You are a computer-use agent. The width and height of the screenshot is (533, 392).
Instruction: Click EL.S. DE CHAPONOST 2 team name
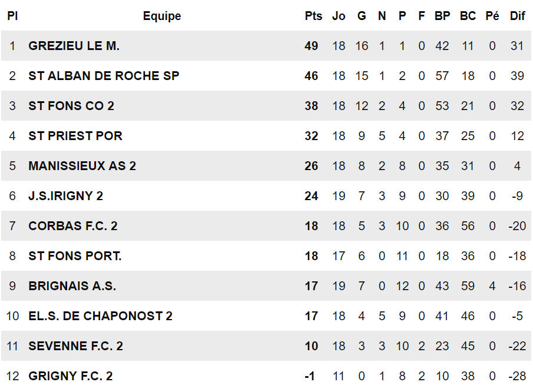(100, 316)
